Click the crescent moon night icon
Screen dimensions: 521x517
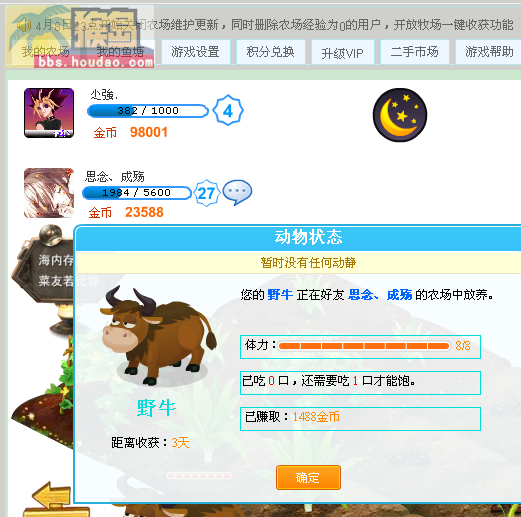(x=400, y=115)
